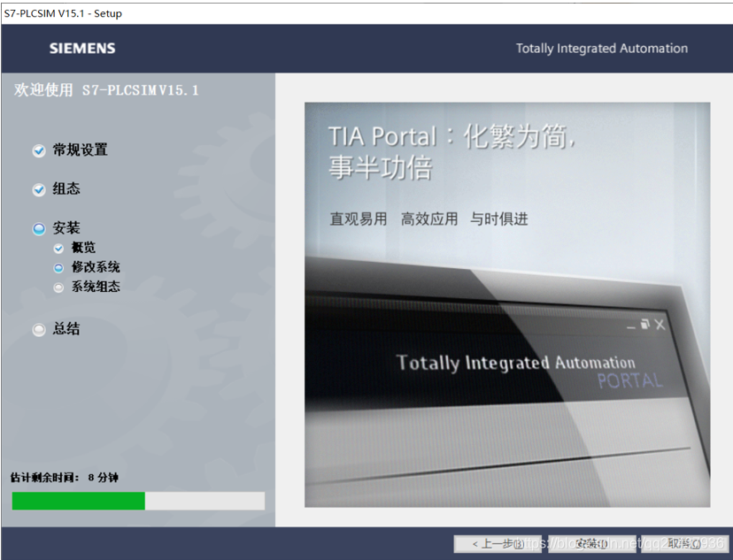This screenshot has height=560, width=733.
Task: Click the TIA Portal promotional image
Action: coord(507,304)
